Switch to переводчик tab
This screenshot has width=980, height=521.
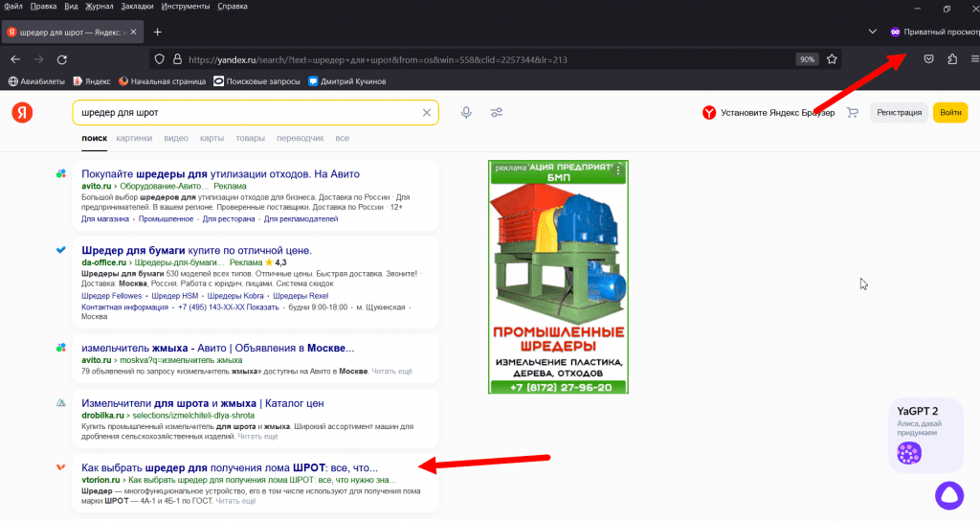coord(300,138)
